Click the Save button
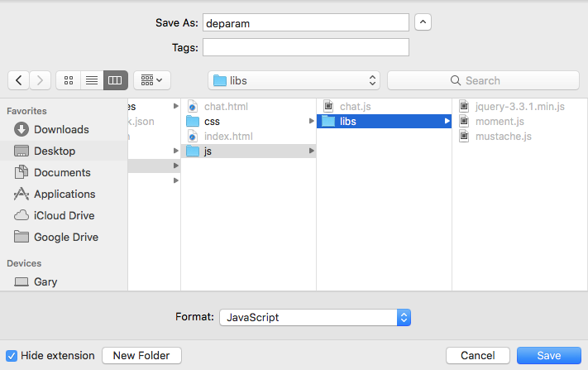Screen dimensions: 588x370 point(548,356)
